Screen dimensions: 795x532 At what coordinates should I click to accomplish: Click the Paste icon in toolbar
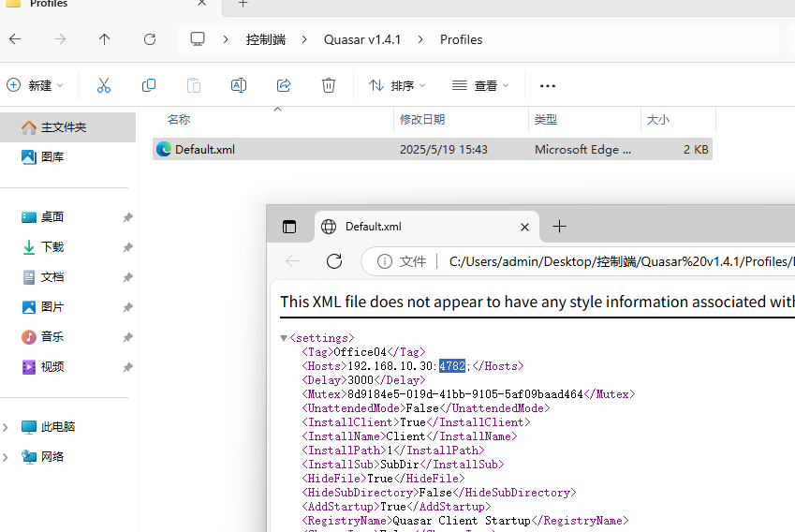click(194, 85)
